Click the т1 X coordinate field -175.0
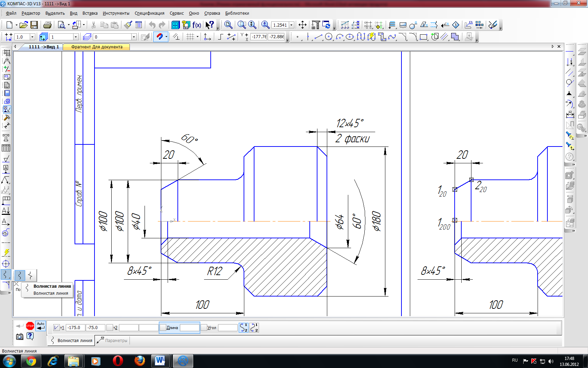The width and height of the screenshot is (588, 368). pos(75,328)
